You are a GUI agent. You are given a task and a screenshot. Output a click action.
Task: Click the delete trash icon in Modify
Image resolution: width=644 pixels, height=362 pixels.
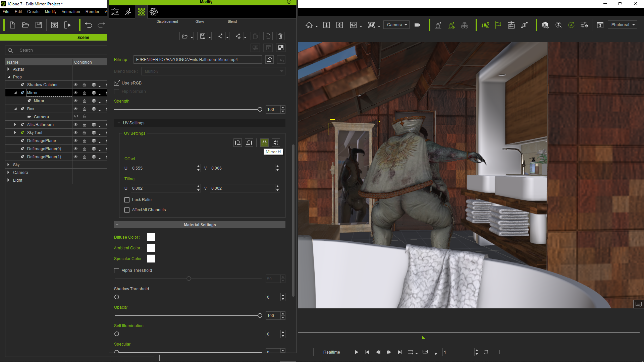tap(280, 36)
